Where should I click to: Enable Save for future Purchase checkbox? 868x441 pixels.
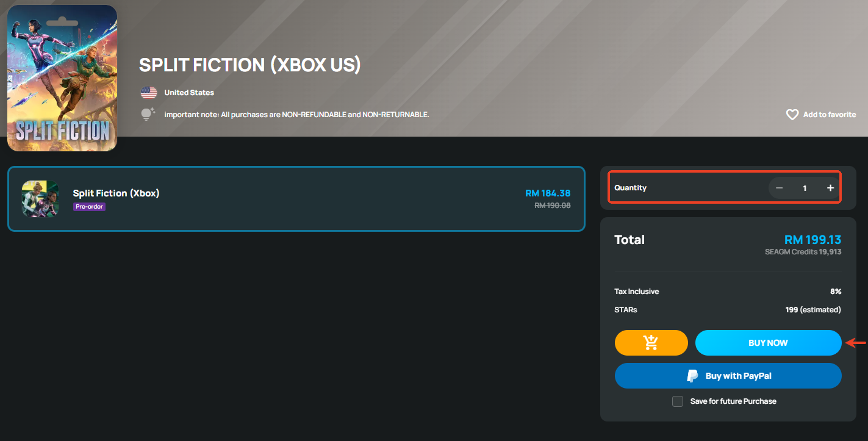tap(677, 401)
